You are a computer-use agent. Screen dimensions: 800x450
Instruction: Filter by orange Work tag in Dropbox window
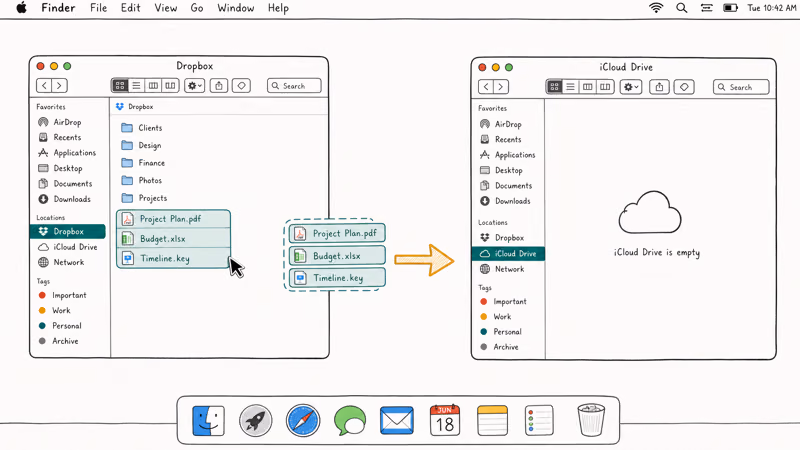tap(55, 310)
